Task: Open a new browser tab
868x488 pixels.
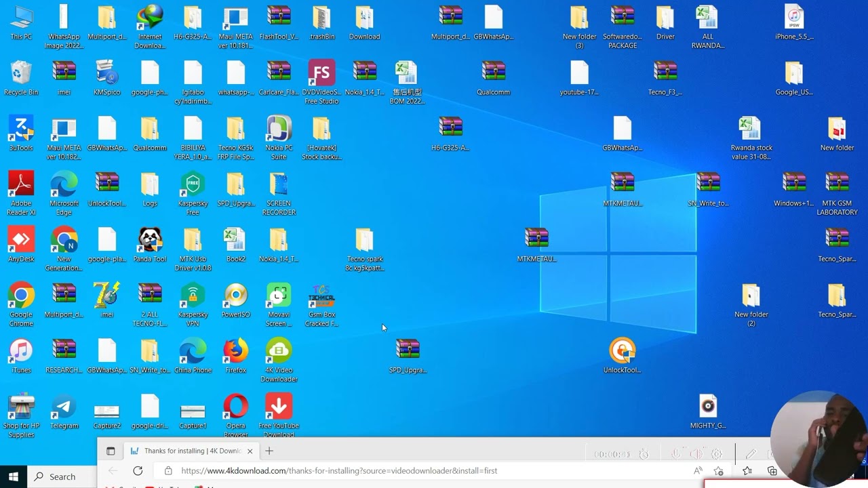Action: [269, 451]
